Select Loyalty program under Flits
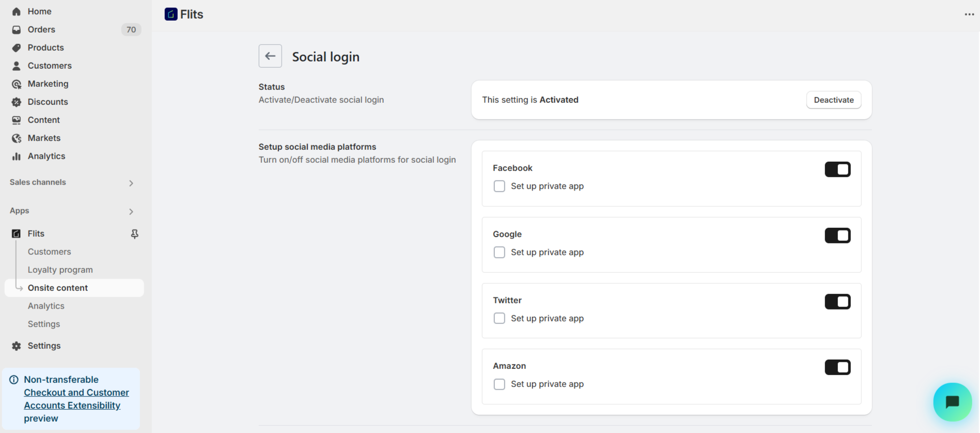980x433 pixels. pyautogui.click(x=60, y=270)
